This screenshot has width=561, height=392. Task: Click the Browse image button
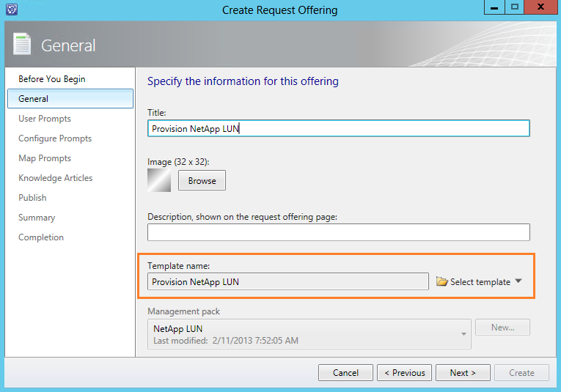(202, 180)
